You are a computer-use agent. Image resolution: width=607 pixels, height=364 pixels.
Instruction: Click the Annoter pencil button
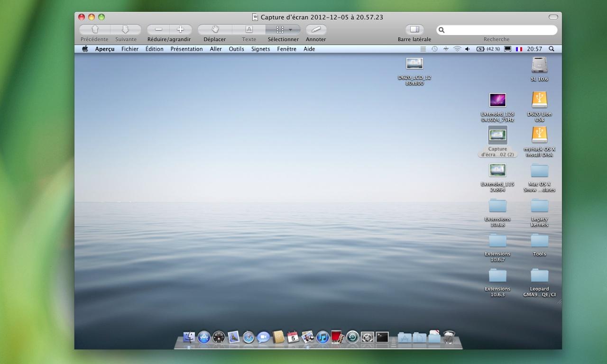point(316,29)
